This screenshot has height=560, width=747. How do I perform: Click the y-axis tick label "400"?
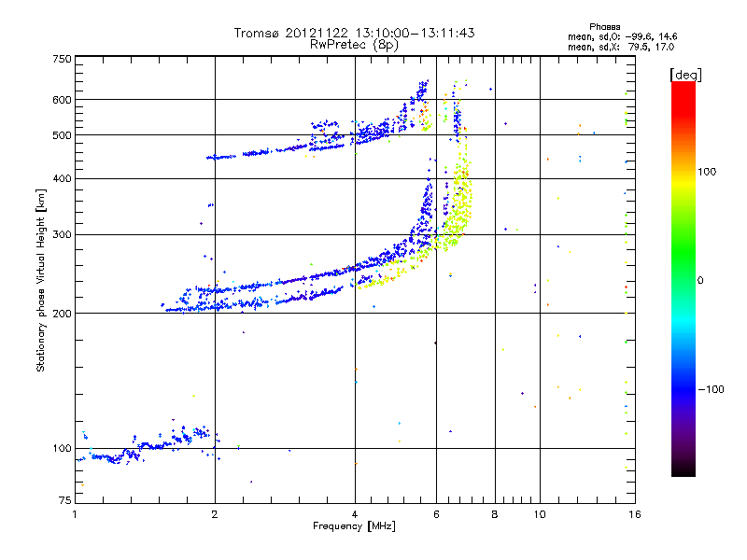point(62,178)
